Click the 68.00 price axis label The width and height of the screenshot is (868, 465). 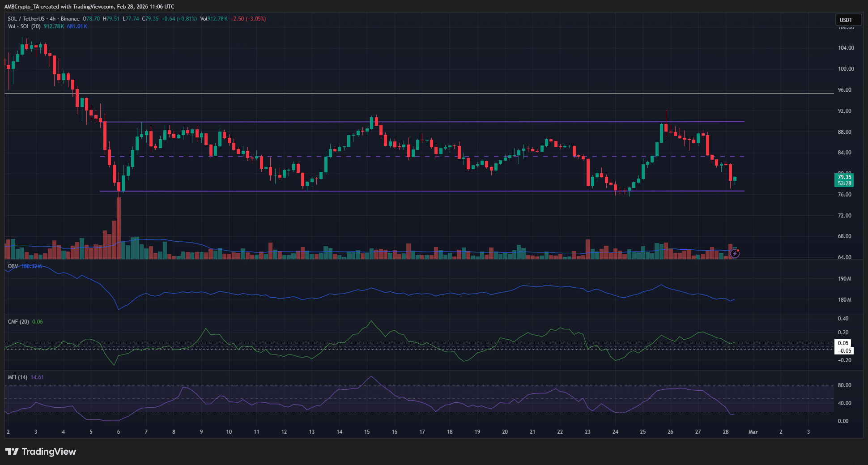[845, 236]
